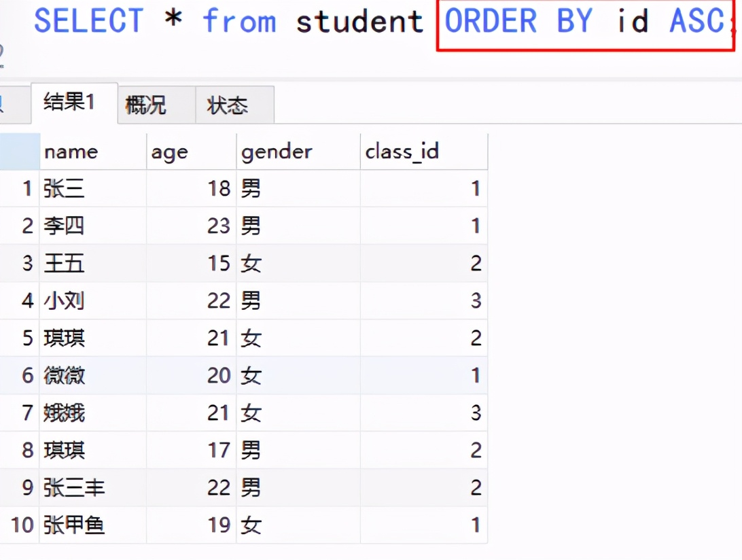Select the name cell 微微
Screen dimensions: 742x560
[93, 375]
